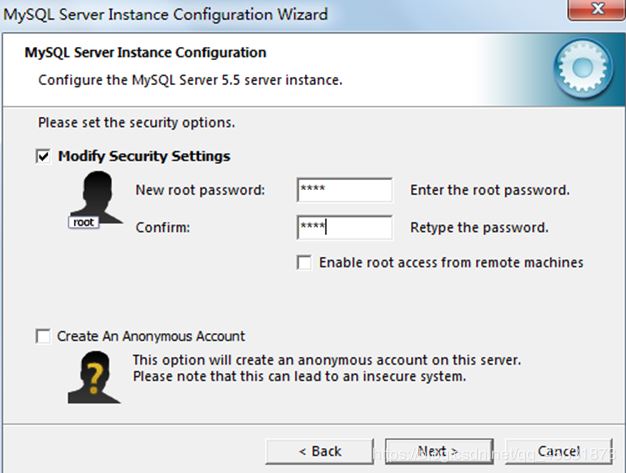Proceed with the Next button
626x473 pixels.
(x=438, y=451)
